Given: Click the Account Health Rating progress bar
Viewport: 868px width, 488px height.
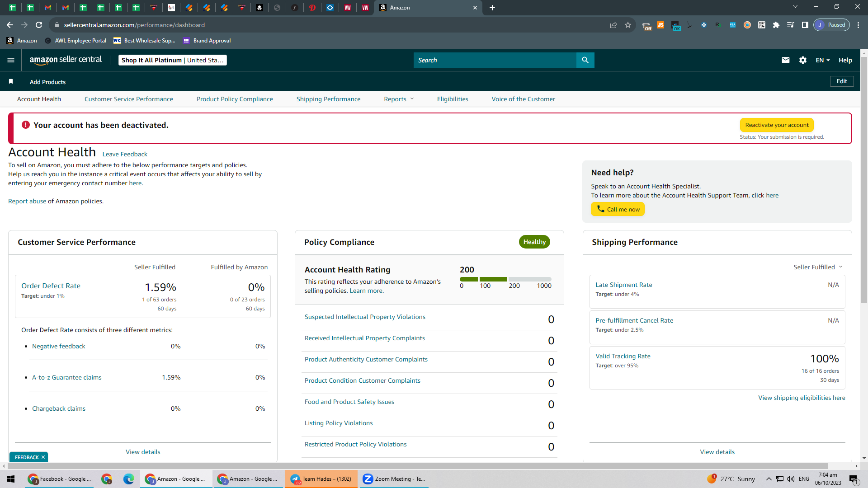Looking at the screenshot, I should [x=505, y=279].
